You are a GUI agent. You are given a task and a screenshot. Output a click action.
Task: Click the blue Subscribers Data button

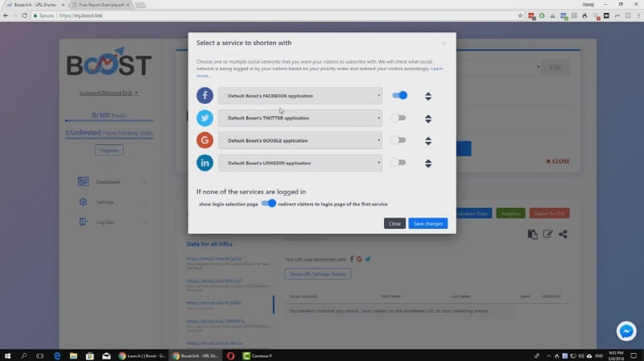[473, 214]
